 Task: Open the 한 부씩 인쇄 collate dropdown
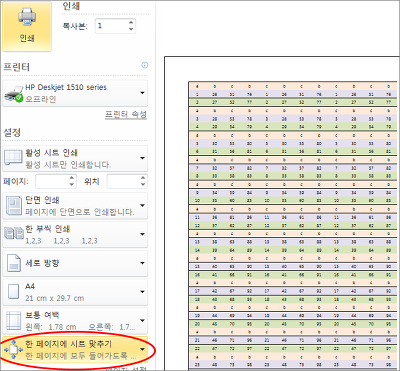[75, 234]
